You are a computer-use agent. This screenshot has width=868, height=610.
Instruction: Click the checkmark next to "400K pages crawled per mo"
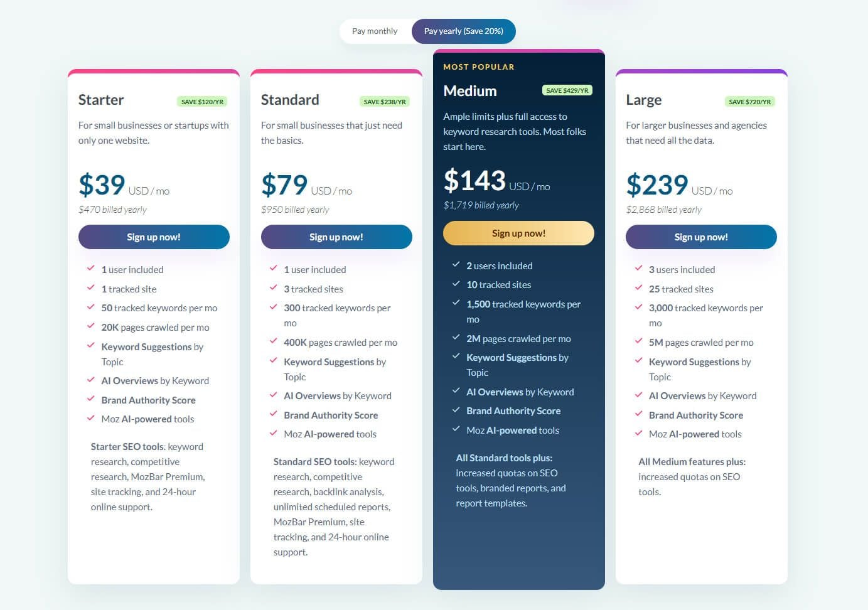273,341
